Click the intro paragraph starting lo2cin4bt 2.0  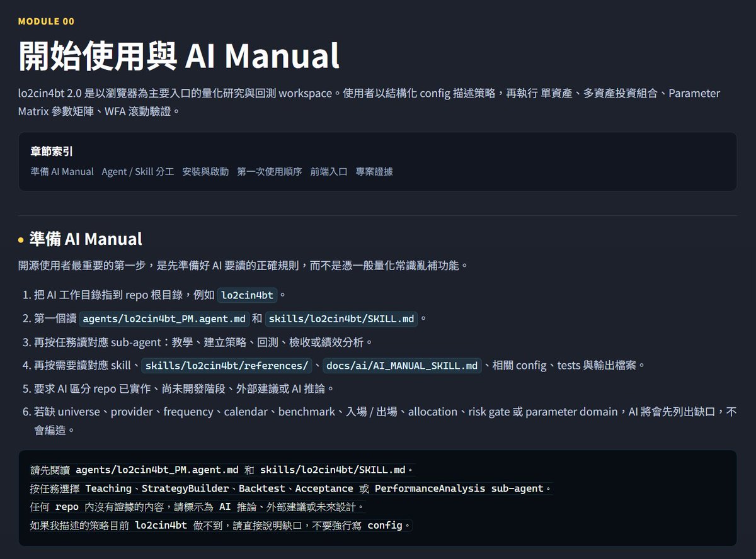click(x=369, y=102)
